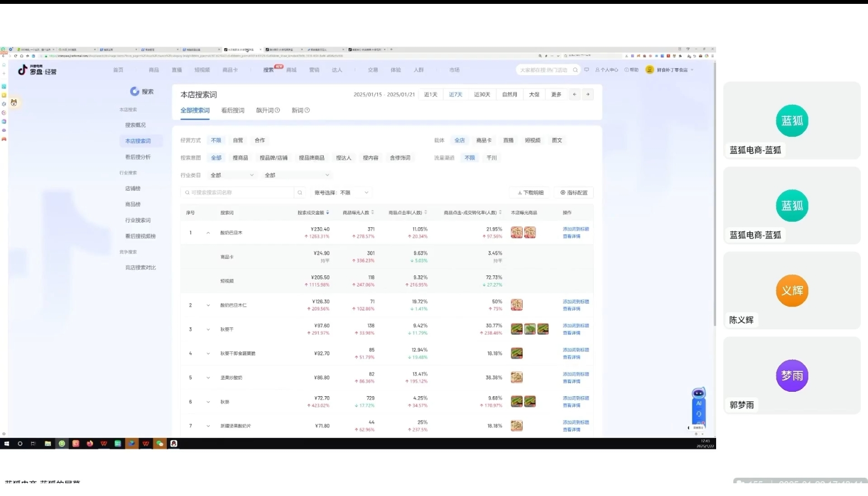This screenshot has width=868, height=496.
Task: Click the 下载明细 button
Action: pyautogui.click(x=530, y=193)
